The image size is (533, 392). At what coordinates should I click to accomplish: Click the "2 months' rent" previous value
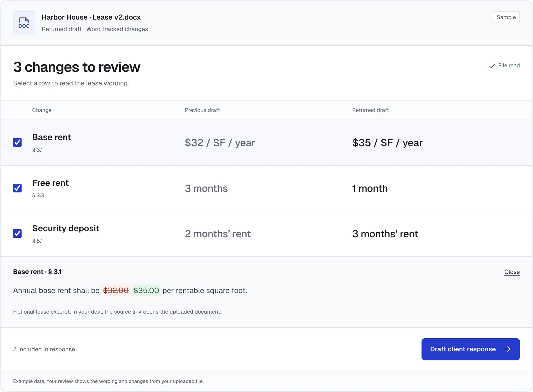218,234
